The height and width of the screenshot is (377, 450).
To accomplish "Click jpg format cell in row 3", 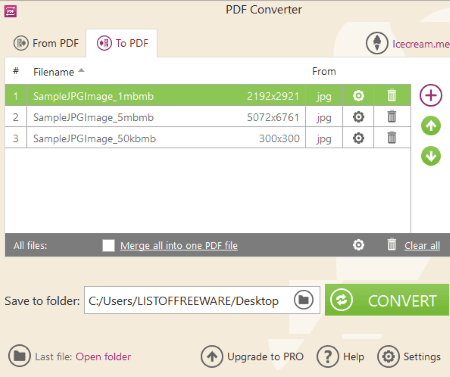I will [x=324, y=138].
